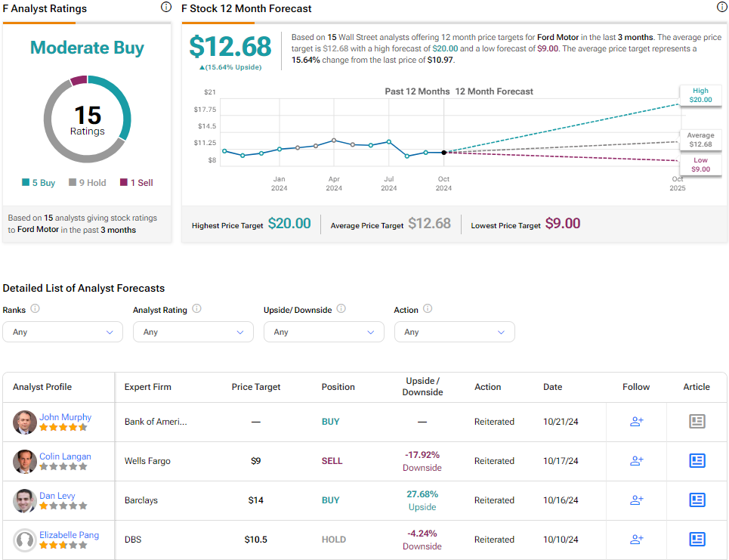This screenshot has height=560, width=729.
Task: Open article for John Murphy's rating
Action: pos(697,422)
